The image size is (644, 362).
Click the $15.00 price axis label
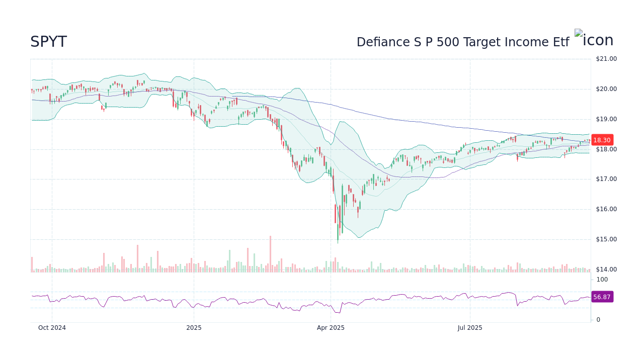(606, 239)
